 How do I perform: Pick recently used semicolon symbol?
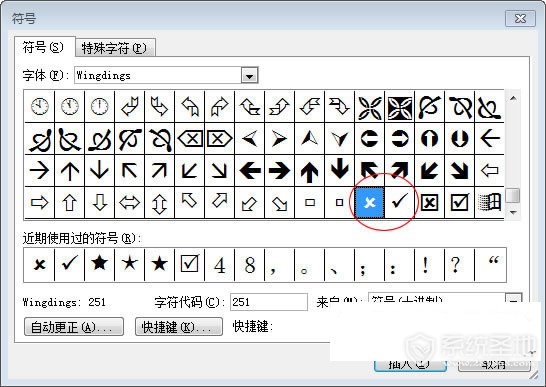[x=369, y=265]
